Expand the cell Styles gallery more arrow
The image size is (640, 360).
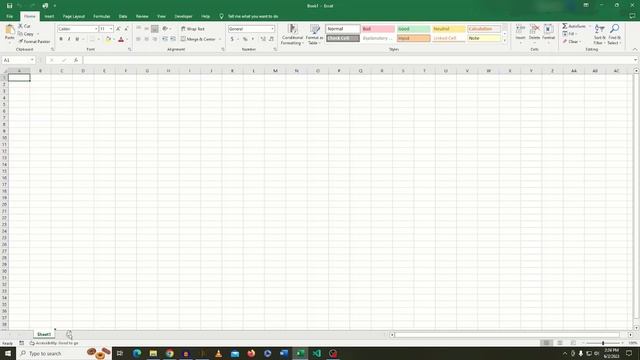(x=505, y=41)
